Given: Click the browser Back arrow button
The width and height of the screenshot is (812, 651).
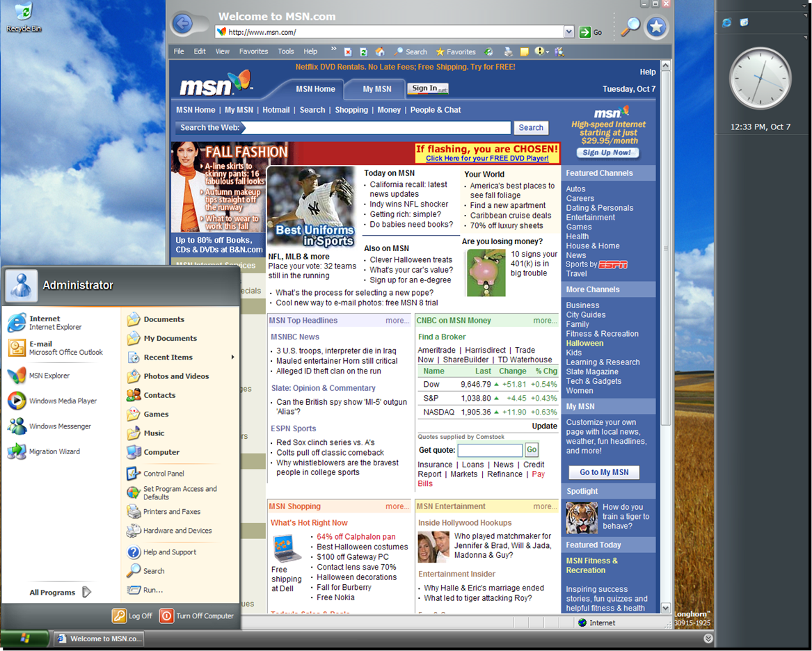Looking at the screenshot, I should pyautogui.click(x=182, y=23).
